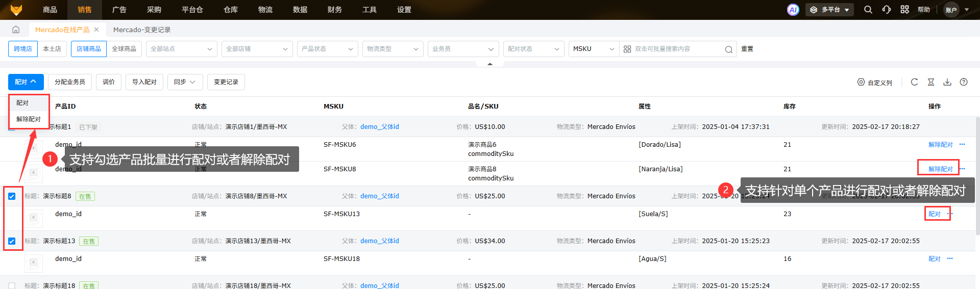Uncheck the 演示标题13 product checkbox
The width and height of the screenshot is (980, 289).
click(x=12, y=241)
